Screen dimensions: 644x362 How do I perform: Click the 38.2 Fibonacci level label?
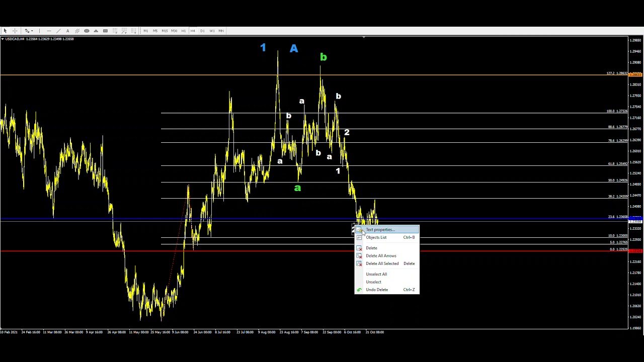tap(617, 197)
